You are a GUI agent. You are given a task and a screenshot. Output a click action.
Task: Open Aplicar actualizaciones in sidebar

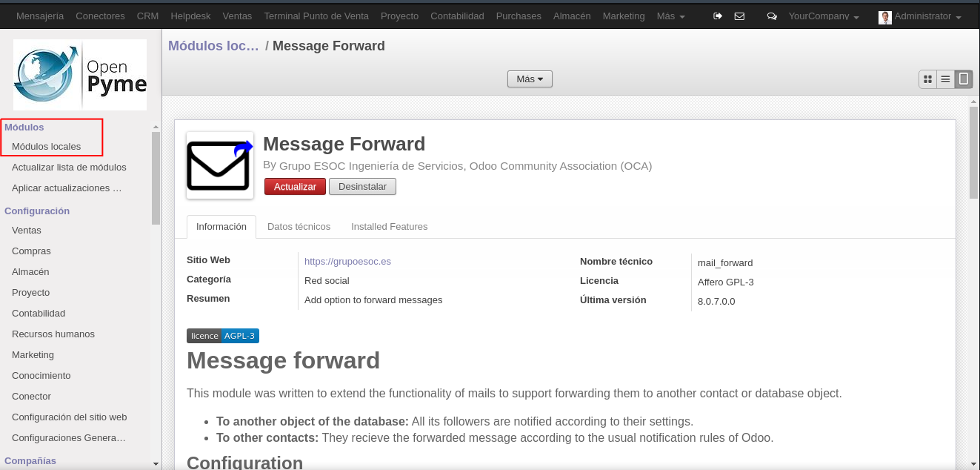[x=67, y=188]
